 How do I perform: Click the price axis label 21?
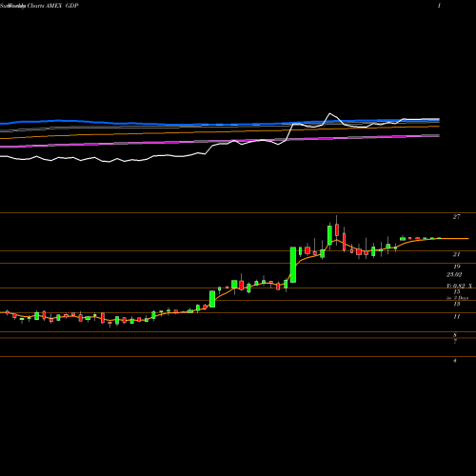pyautogui.click(x=456, y=254)
